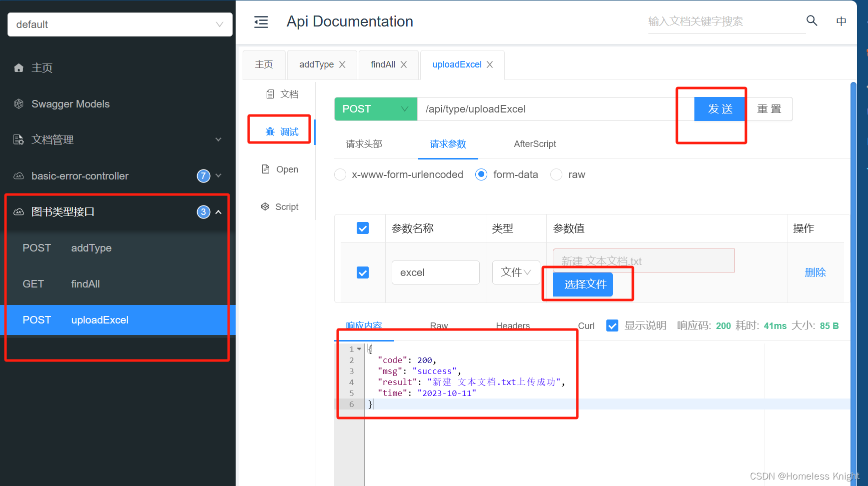Expand the 文档管理 menu
868x486 pixels.
point(218,140)
